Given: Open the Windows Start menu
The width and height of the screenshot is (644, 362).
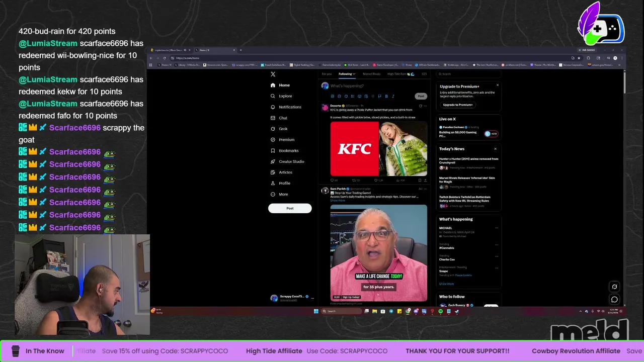Looking at the screenshot, I should click(x=316, y=311).
